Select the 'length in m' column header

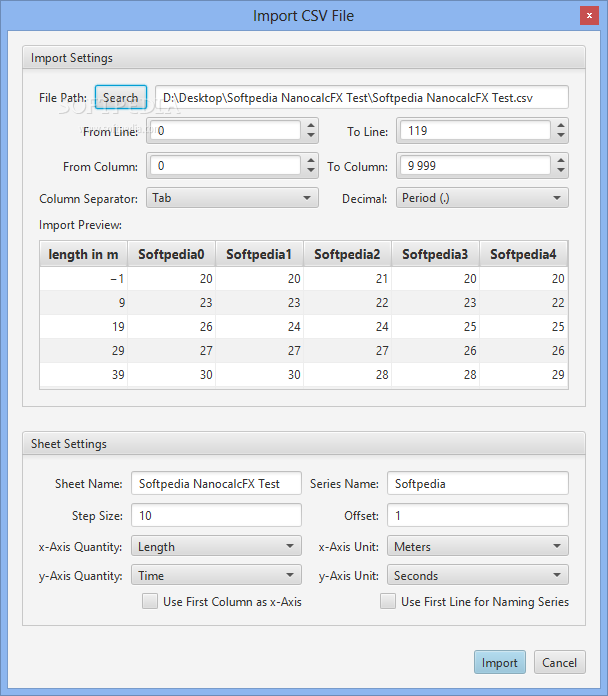[83, 254]
